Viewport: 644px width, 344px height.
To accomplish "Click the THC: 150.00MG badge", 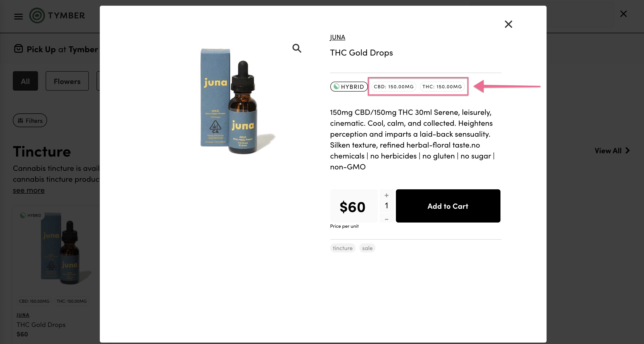I will [x=442, y=87].
